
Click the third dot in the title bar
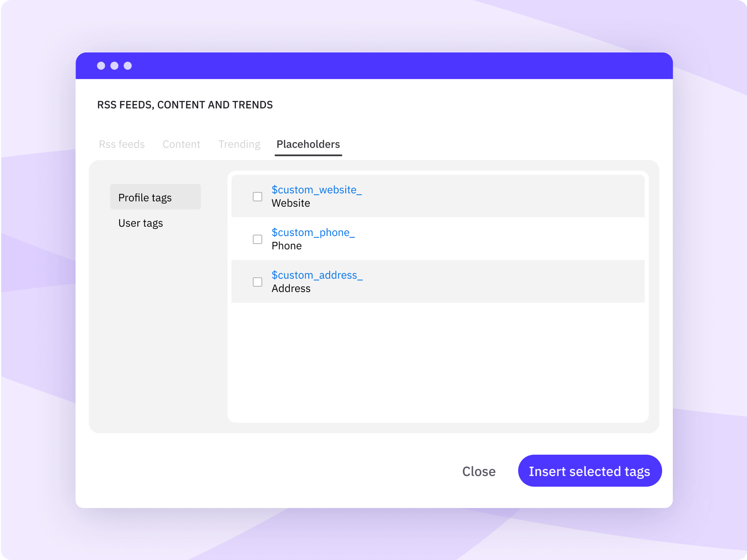click(128, 66)
